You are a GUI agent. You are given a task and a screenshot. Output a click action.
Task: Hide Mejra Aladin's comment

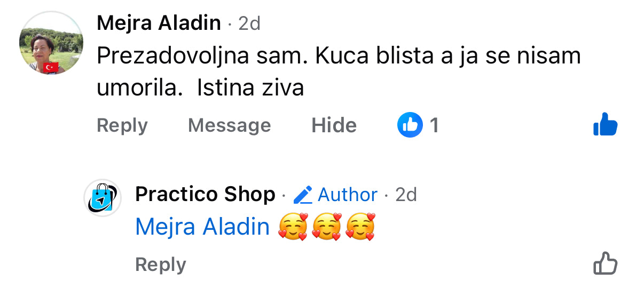pos(334,125)
